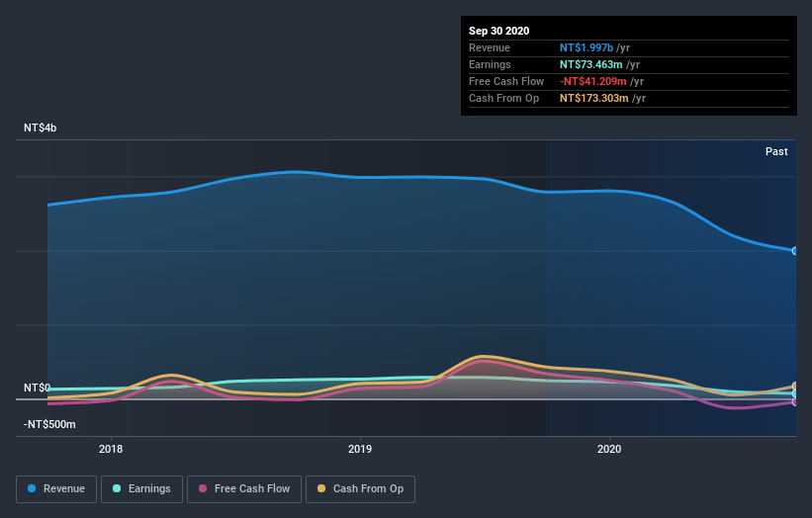Click the -NT$41.209m free cash flow value
This screenshot has height=518, width=812.
pos(593,82)
